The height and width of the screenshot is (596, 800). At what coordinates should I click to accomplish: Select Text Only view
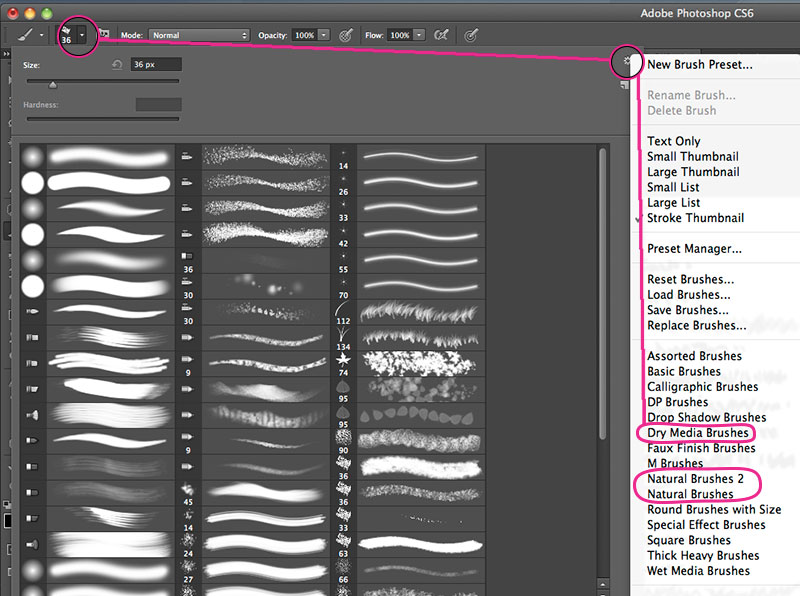[x=673, y=141]
